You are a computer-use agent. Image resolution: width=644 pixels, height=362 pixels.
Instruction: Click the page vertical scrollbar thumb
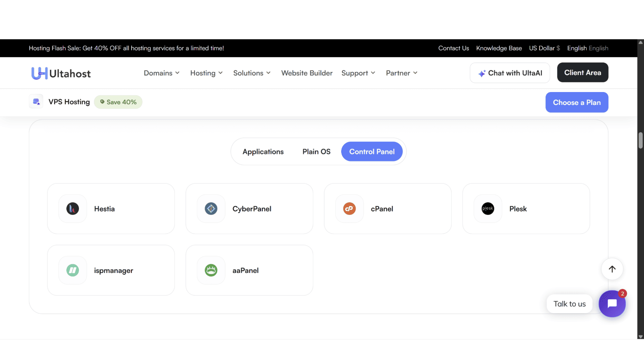pos(640,140)
